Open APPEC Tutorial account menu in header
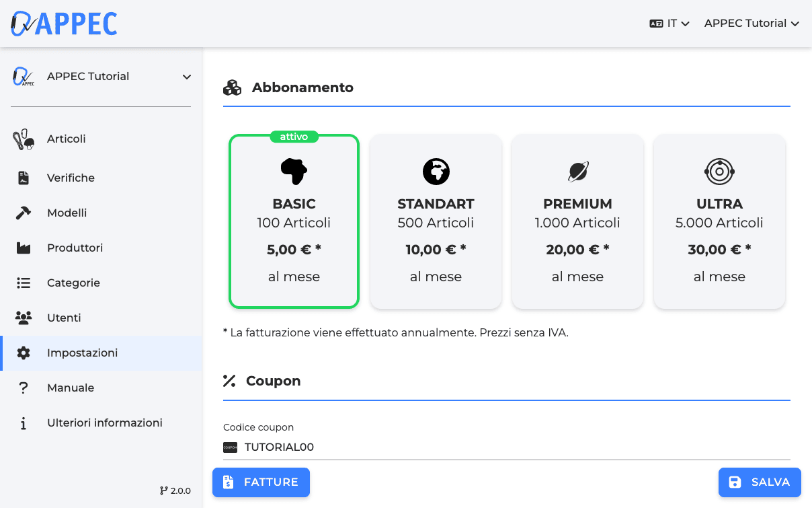Image resolution: width=812 pixels, height=508 pixels. (751, 24)
